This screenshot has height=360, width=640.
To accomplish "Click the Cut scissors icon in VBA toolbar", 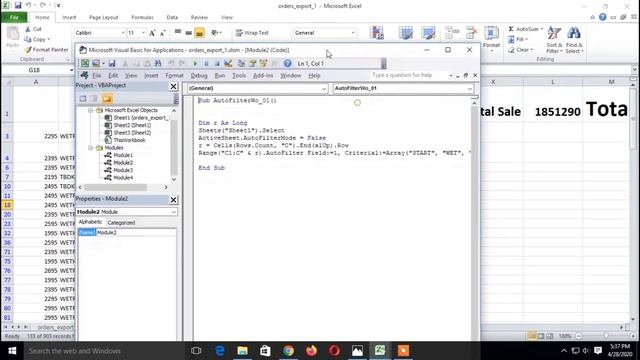I will click(x=125, y=63).
